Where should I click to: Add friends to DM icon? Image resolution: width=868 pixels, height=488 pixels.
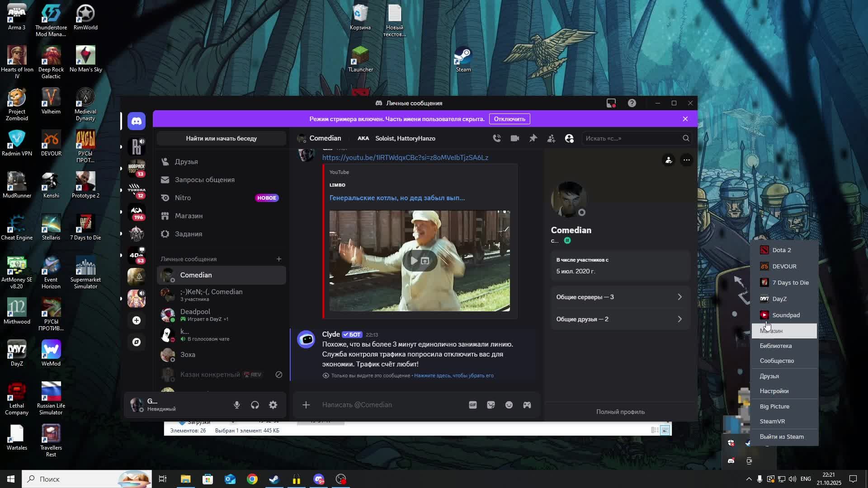[x=551, y=138]
